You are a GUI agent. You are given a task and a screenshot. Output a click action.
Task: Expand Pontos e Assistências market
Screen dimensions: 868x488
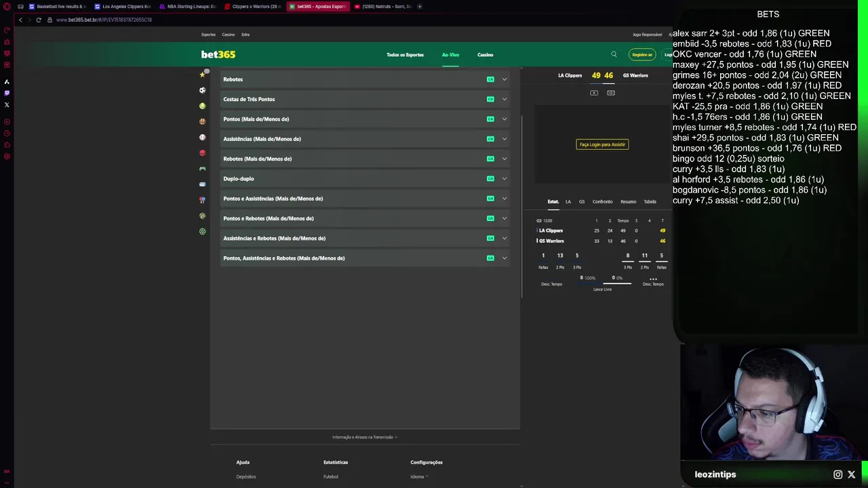(x=365, y=199)
